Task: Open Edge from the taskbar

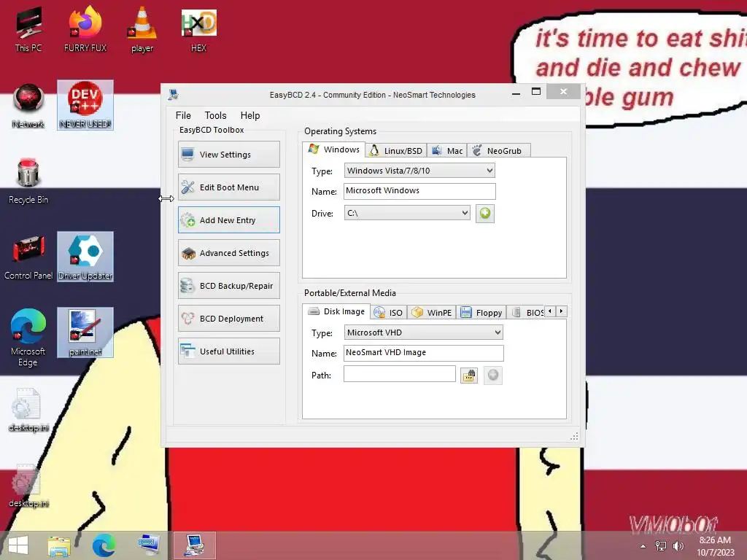Action: tap(104, 545)
